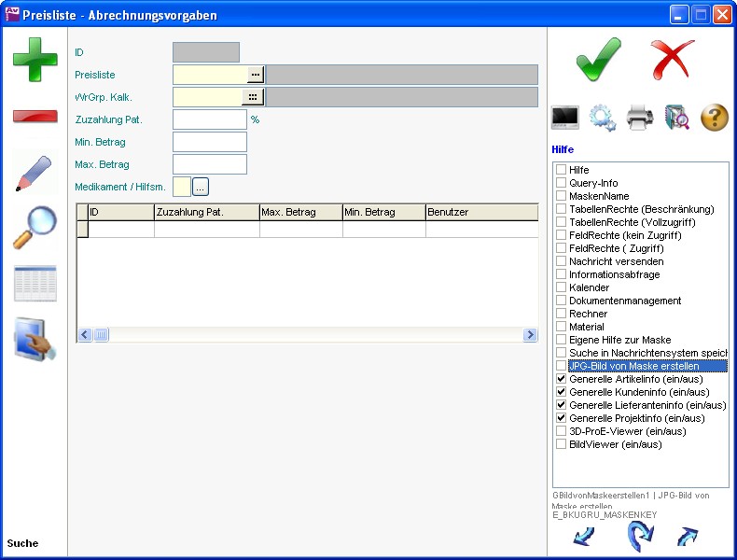Click the Zuzahlung Pat. column header
The height and width of the screenshot is (560, 737).
(x=206, y=213)
